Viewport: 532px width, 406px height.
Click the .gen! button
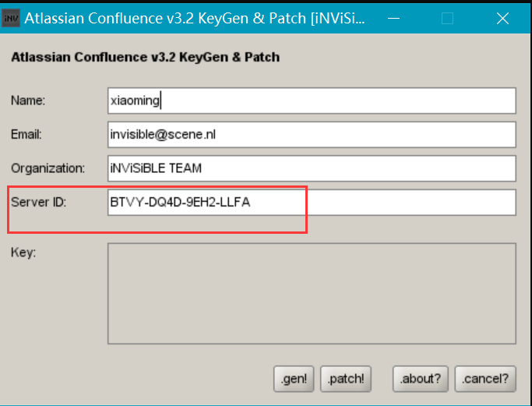294,379
